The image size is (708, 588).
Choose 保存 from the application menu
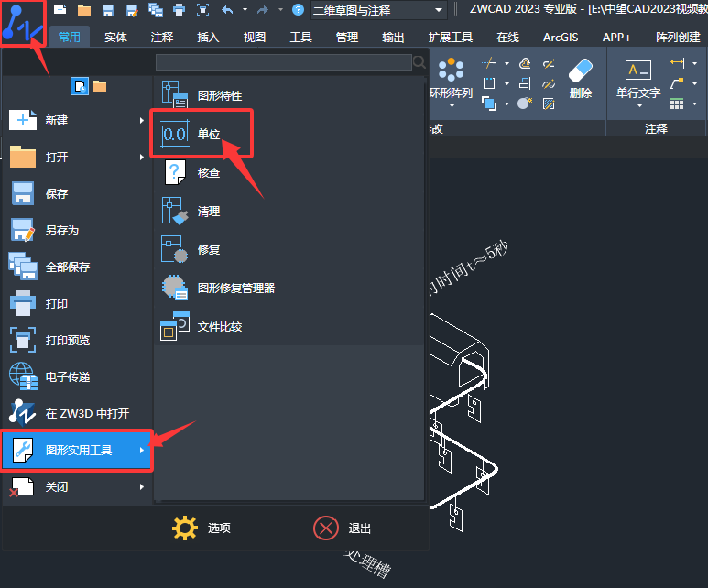(77, 194)
